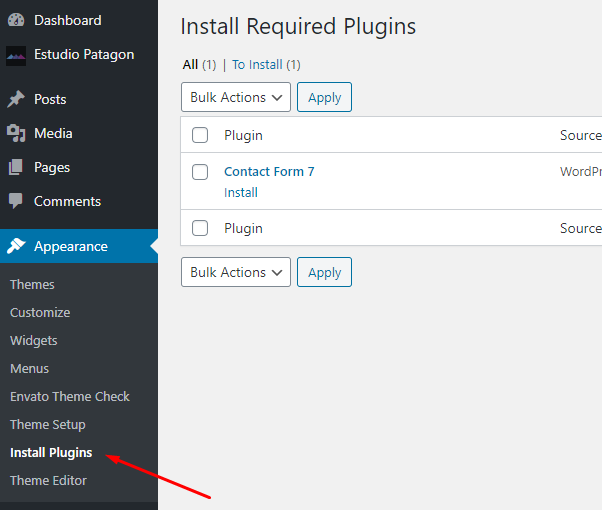Click the Media library icon

(16, 133)
